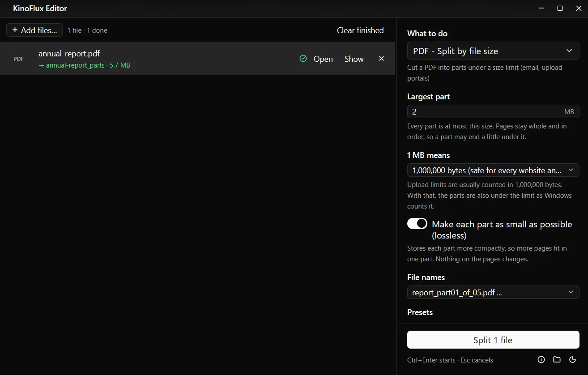Image resolution: width=588 pixels, height=375 pixels.
Task: Maximize the KinoFlux Editor window
Action: click(560, 9)
